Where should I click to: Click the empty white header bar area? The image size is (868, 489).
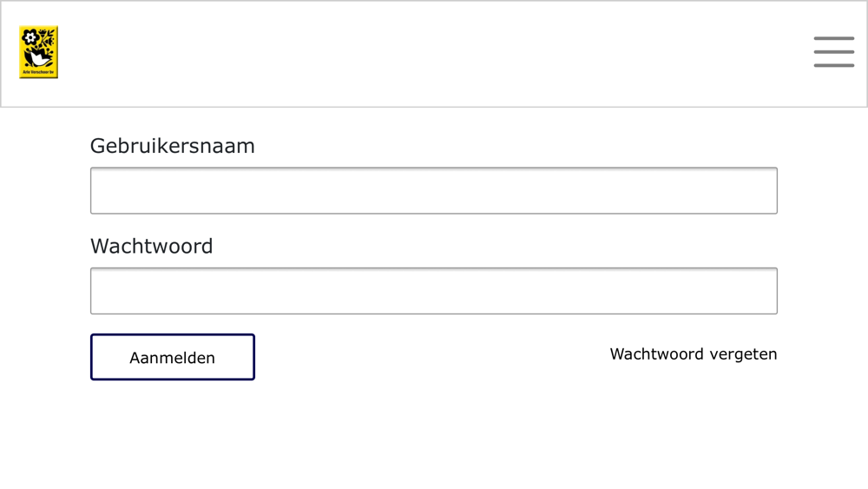point(431,53)
